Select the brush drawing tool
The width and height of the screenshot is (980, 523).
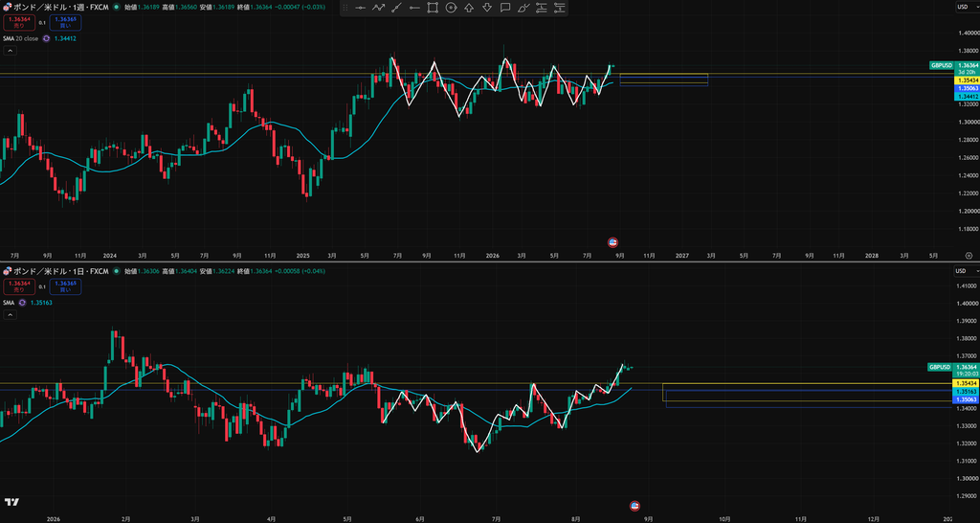click(x=523, y=8)
